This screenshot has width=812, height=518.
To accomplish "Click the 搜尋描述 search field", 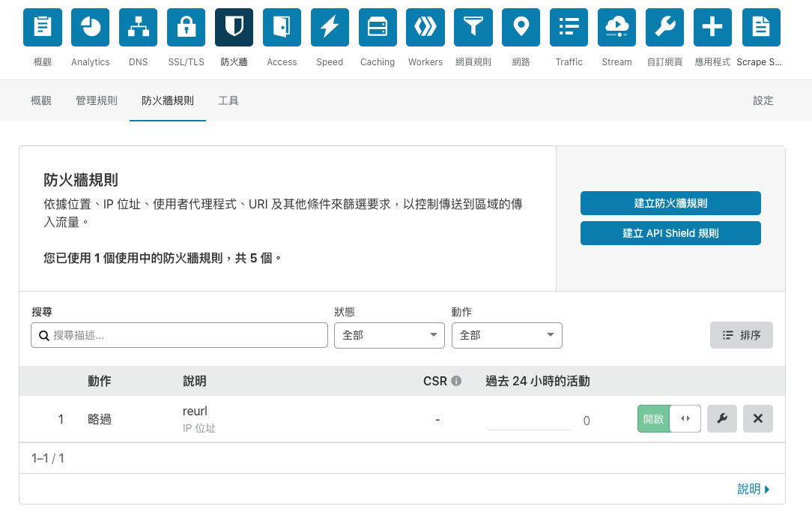I will (x=180, y=335).
